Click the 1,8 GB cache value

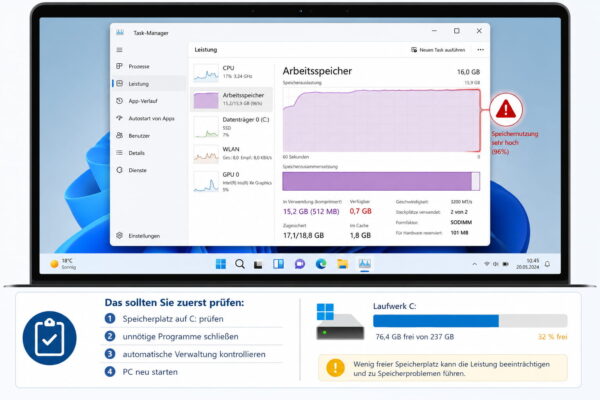360,235
